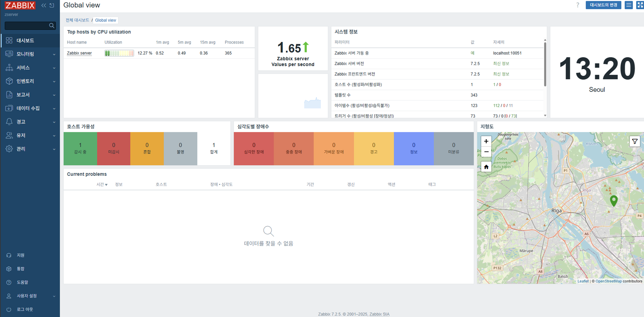
Task: Click the green host marker on map
Action: click(614, 201)
